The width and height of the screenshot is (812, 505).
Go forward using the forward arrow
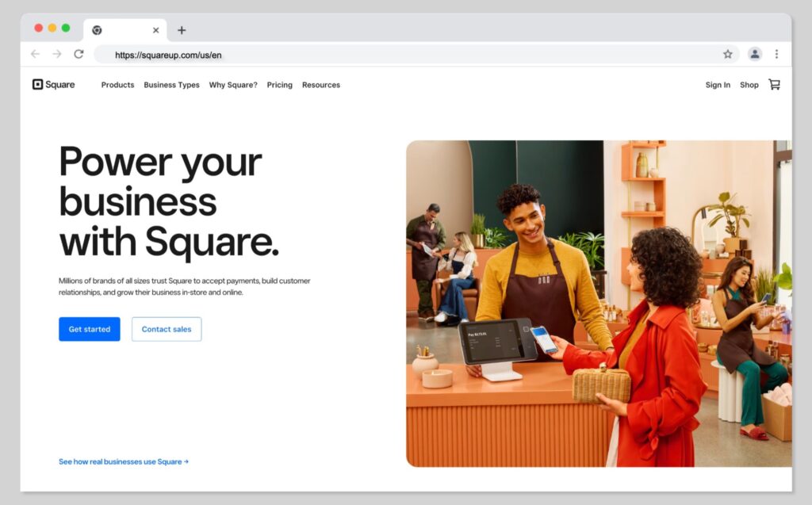[x=56, y=54]
